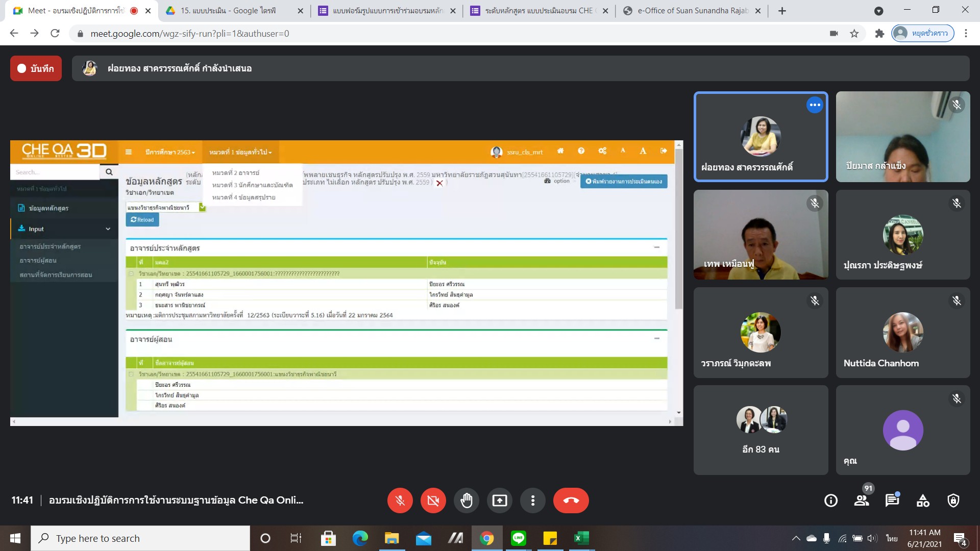
Task: Click the red leave call button
Action: point(571,500)
